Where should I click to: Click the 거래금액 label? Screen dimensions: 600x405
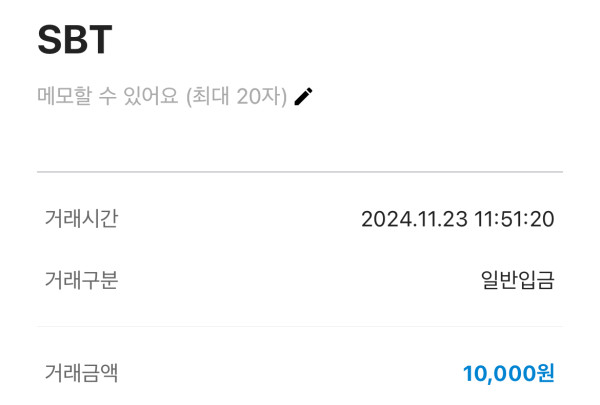[81, 373]
